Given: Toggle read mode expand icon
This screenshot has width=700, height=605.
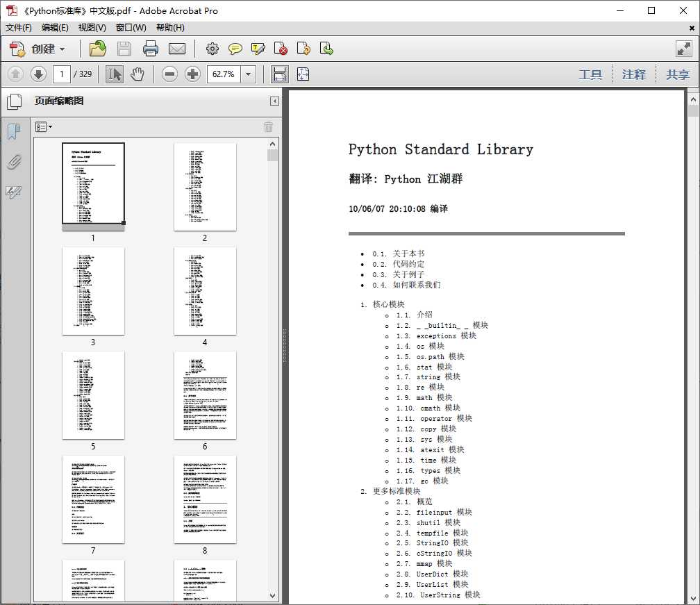Looking at the screenshot, I should point(683,49).
